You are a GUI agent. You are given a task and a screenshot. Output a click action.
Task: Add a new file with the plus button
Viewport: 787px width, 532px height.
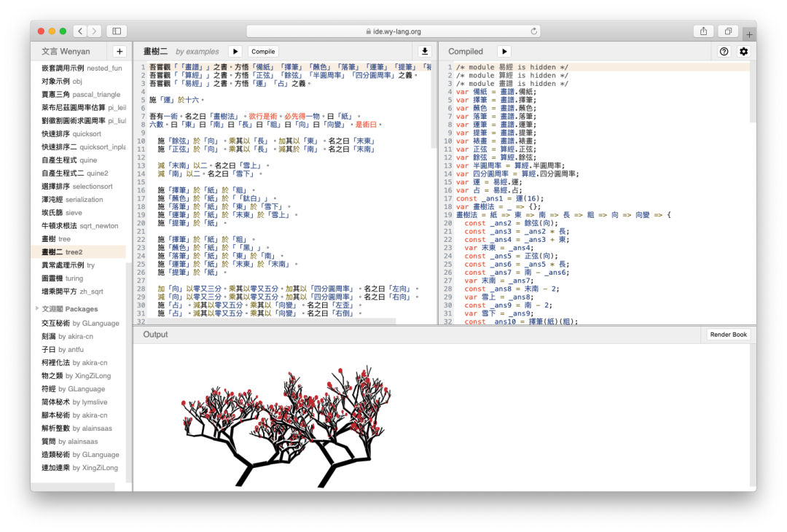pyautogui.click(x=120, y=51)
